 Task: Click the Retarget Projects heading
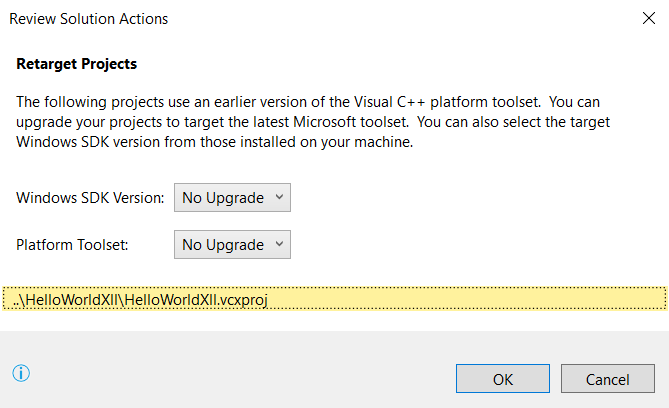[77, 64]
